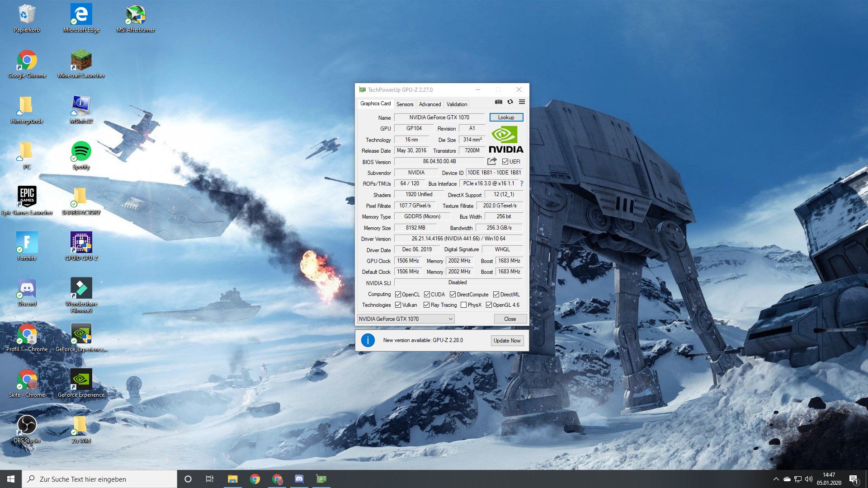Click the GPU-Z refresh icon
868x488 pixels.
click(x=510, y=102)
